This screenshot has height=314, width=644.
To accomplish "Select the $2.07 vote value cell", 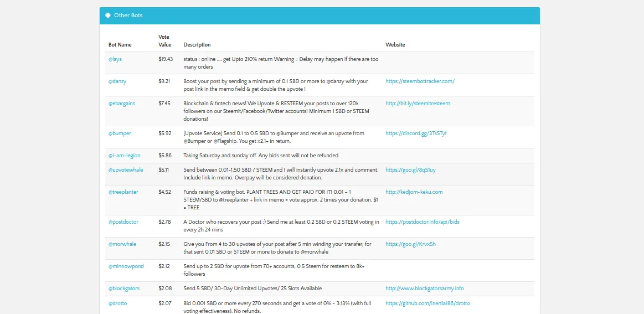I will coord(164,303).
